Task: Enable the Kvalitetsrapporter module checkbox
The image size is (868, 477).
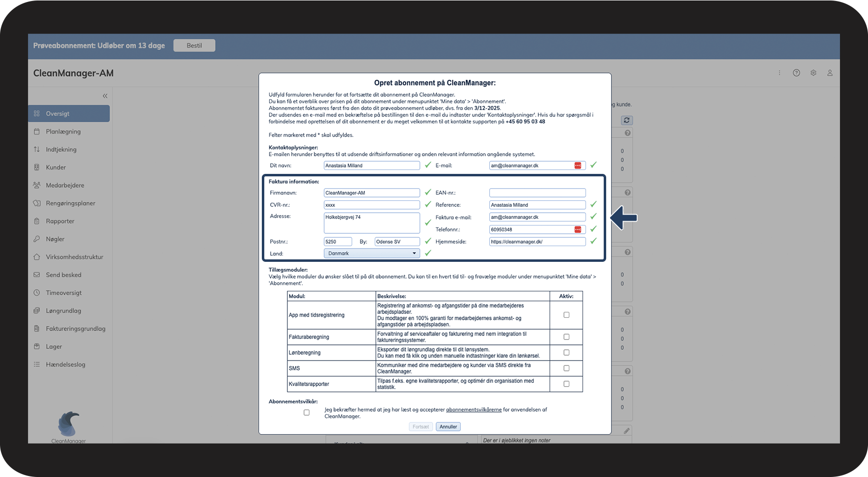Action: pos(566,384)
